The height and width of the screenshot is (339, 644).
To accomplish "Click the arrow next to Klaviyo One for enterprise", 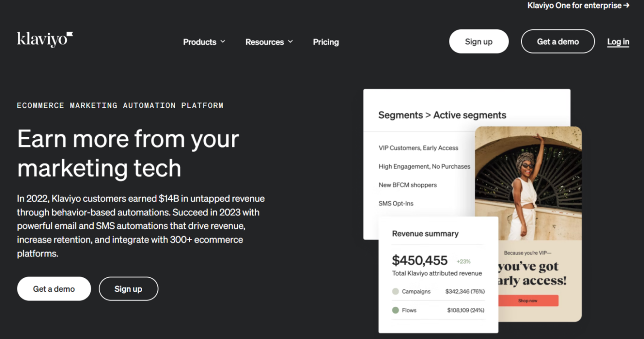I will pyautogui.click(x=626, y=6).
